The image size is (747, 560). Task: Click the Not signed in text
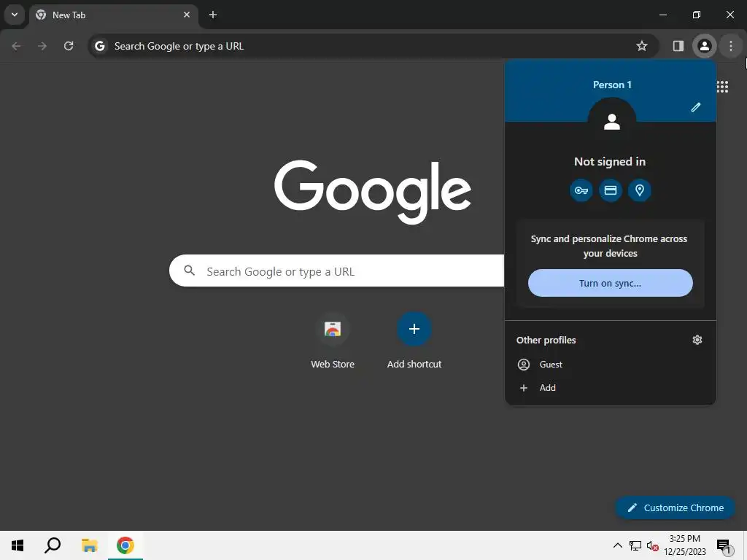pos(610,162)
